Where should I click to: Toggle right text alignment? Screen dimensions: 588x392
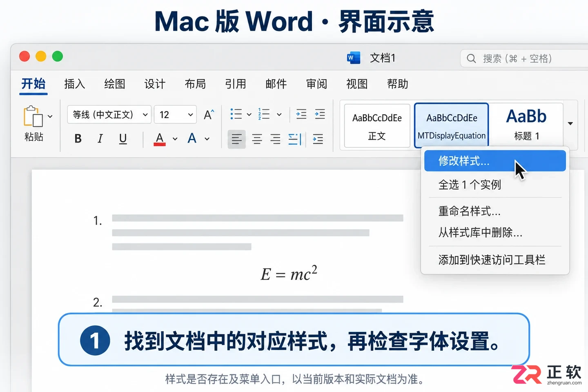click(276, 139)
